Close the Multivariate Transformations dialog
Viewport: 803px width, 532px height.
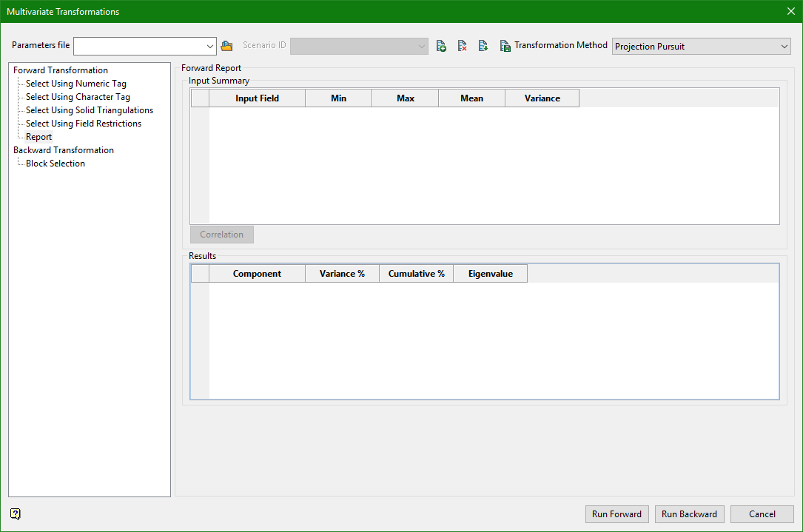tap(790, 11)
